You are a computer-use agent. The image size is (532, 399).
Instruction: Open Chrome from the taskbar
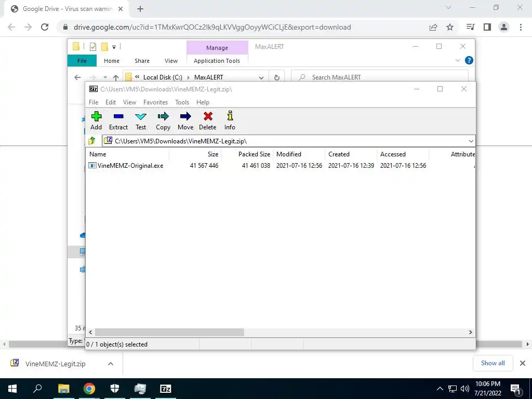tap(89, 389)
